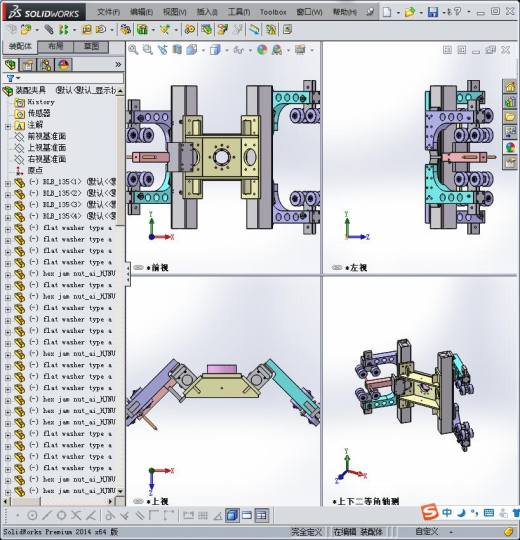Click the Smart Fasteners icon

coord(86,30)
